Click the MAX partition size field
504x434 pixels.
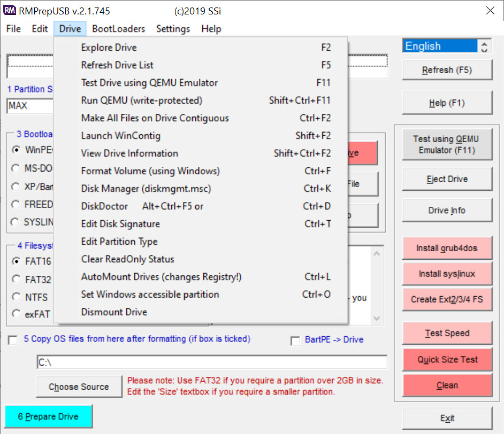[30, 106]
